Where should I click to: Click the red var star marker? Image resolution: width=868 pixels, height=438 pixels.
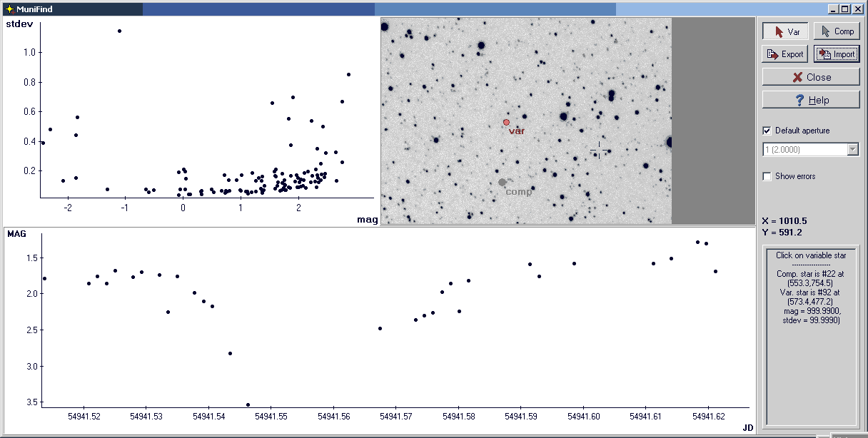[x=506, y=122]
